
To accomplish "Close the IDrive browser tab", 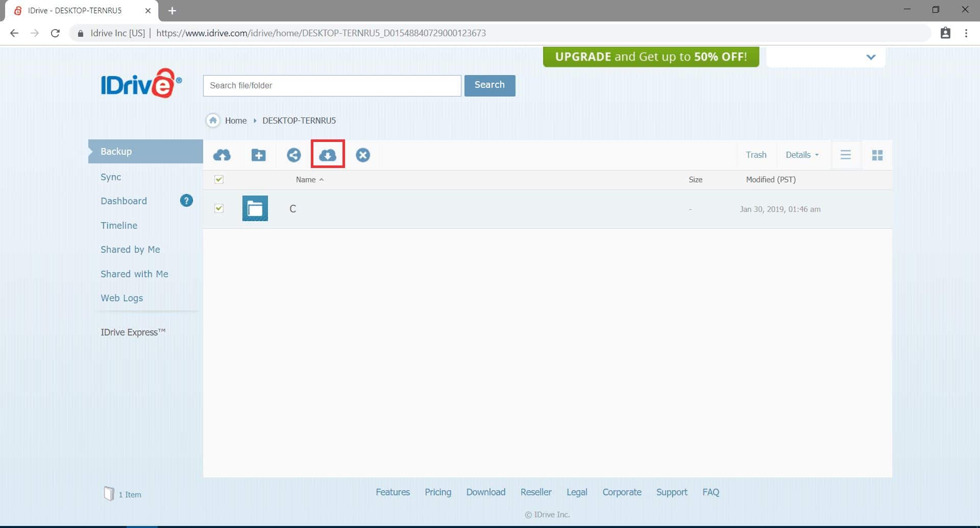I will point(148,11).
